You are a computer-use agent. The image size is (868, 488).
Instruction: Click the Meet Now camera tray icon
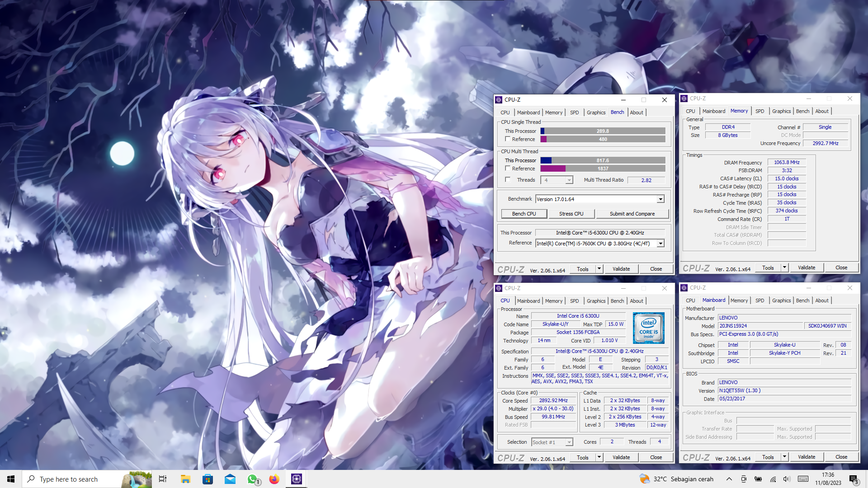(744, 479)
